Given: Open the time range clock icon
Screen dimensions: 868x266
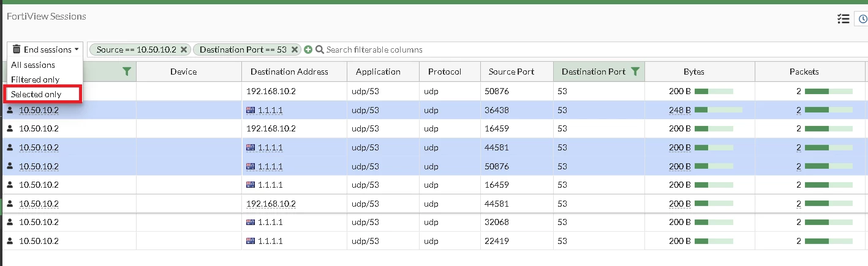Looking at the screenshot, I should [862, 19].
